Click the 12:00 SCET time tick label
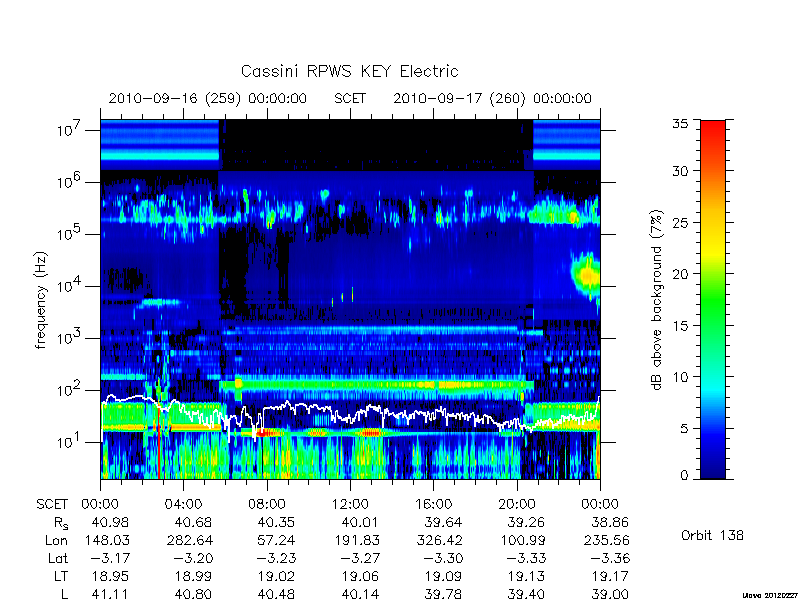 350,505
